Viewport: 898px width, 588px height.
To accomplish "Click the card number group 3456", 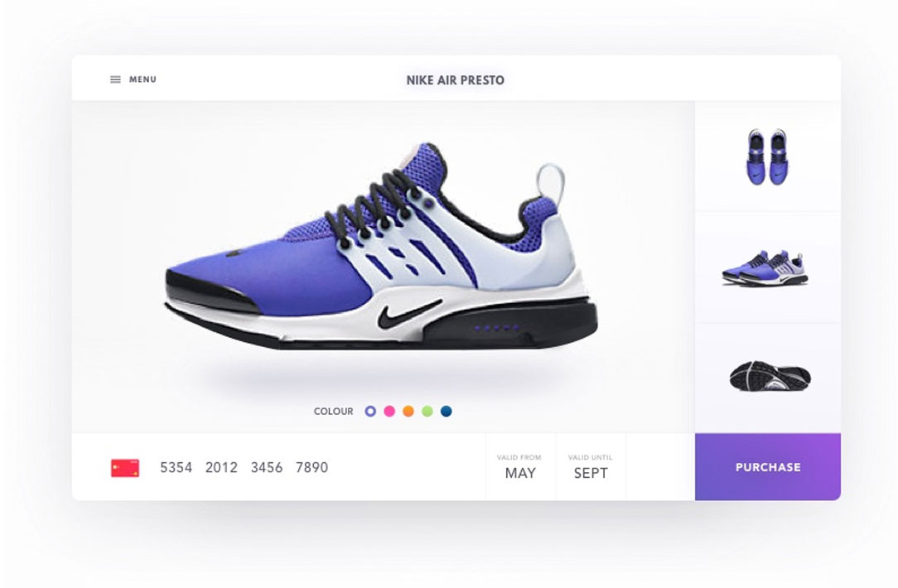I will pyautogui.click(x=267, y=468).
